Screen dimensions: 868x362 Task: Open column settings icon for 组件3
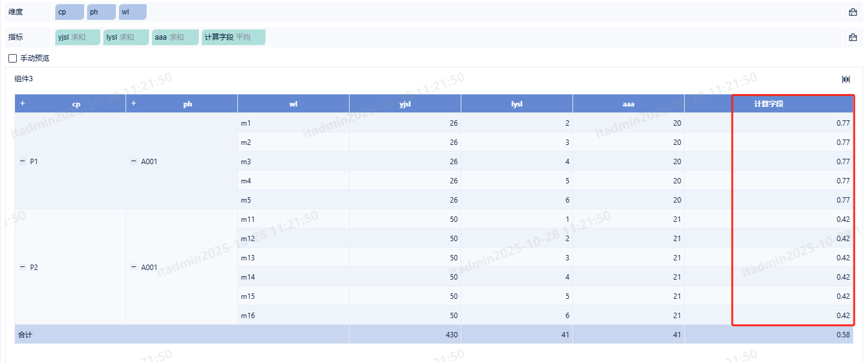pos(846,79)
